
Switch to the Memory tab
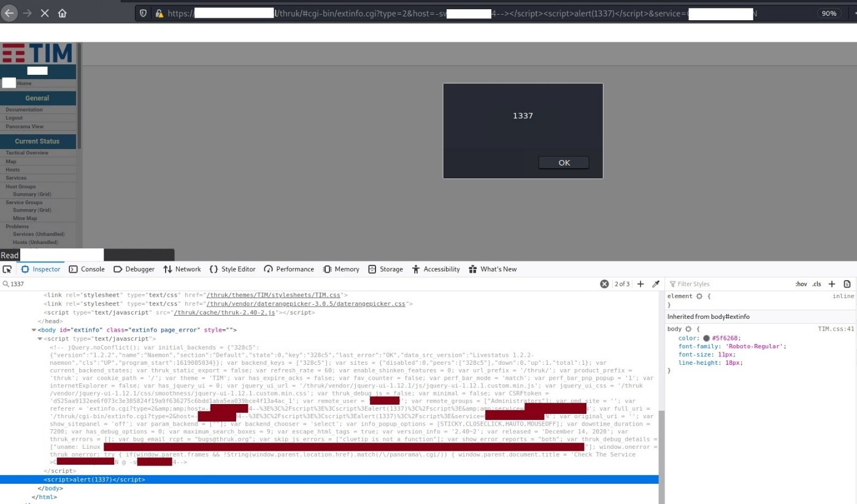pyautogui.click(x=341, y=269)
